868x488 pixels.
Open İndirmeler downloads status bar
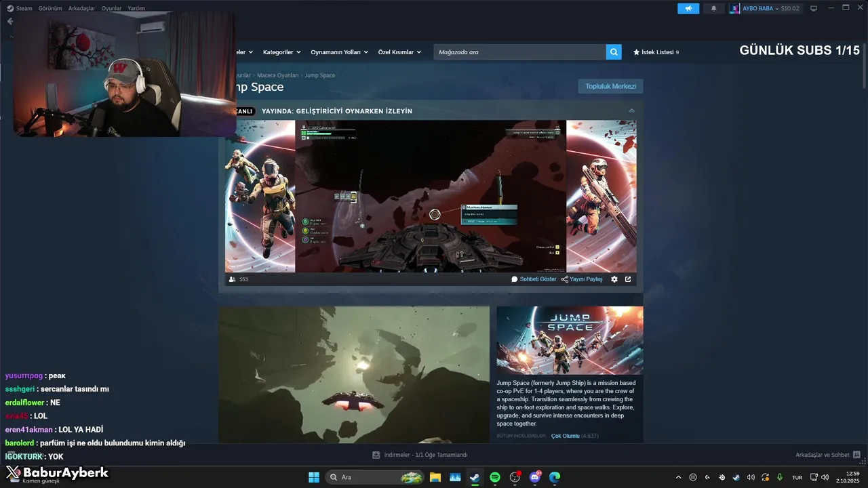420,455
